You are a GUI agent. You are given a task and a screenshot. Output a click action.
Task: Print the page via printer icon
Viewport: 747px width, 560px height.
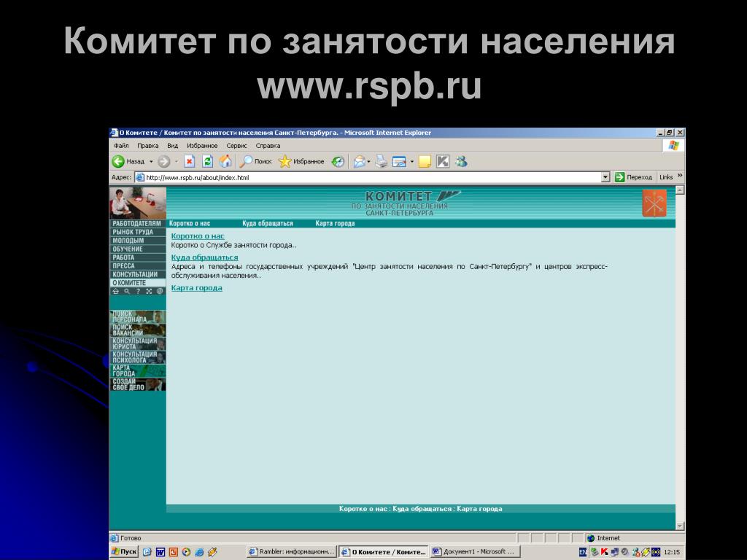[x=381, y=162]
